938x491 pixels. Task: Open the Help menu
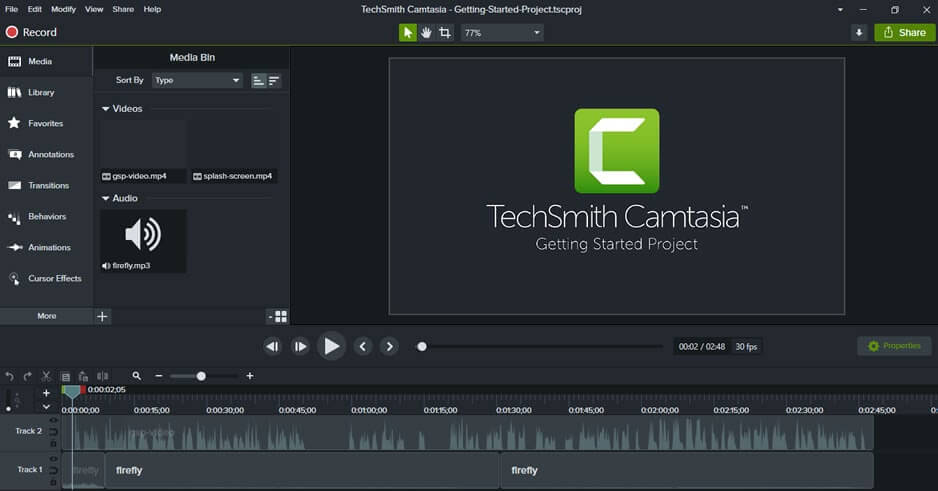(x=152, y=9)
